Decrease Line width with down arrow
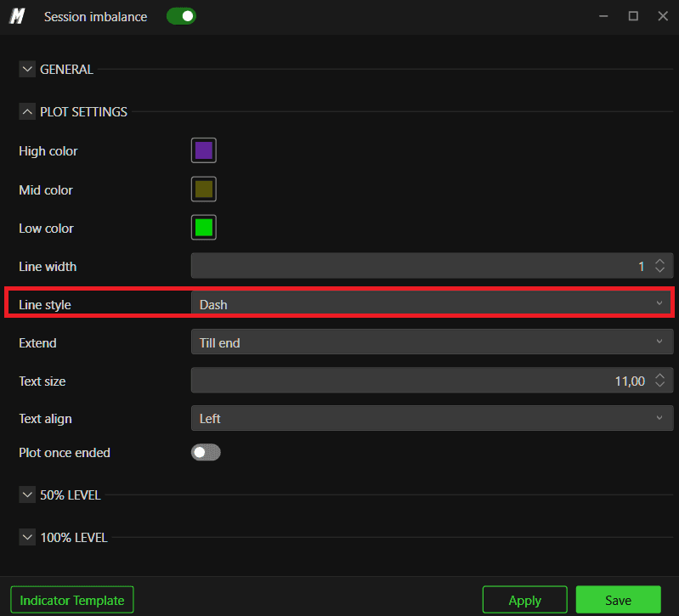This screenshot has height=616, width=679. pos(659,269)
